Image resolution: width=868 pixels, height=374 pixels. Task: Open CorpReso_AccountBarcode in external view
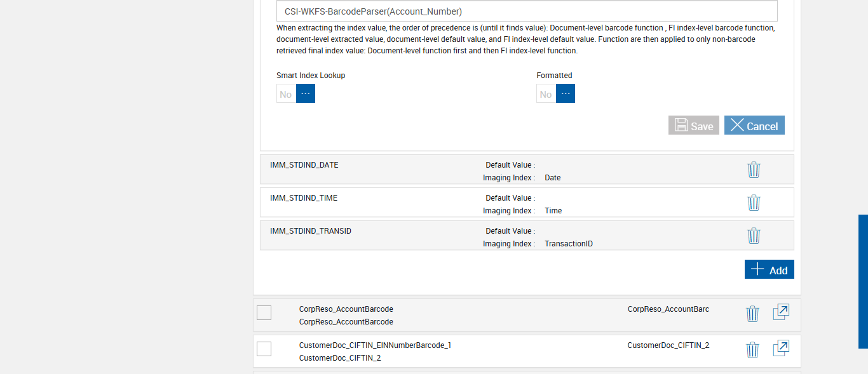(x=781, y=312)
